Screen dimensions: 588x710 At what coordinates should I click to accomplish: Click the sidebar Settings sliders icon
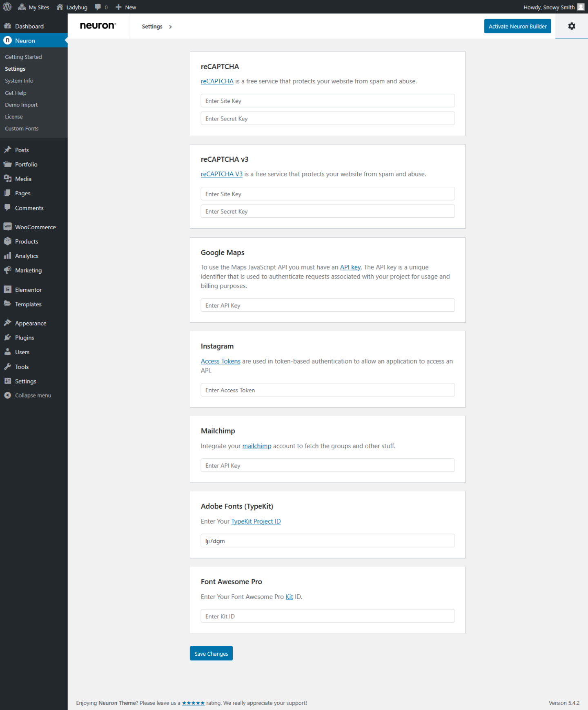(7, 381)
